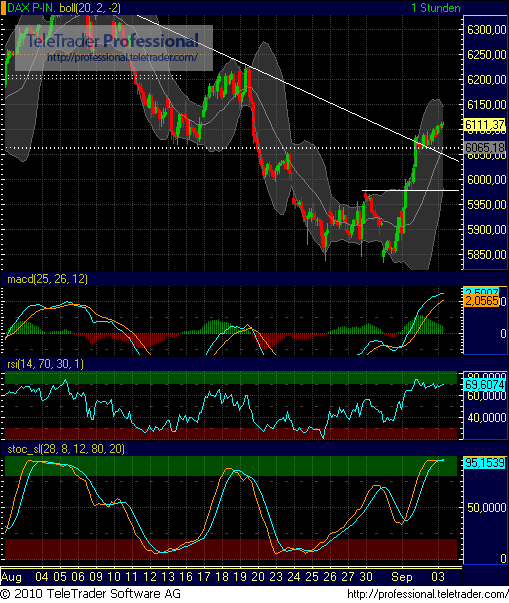Screen dimensions: 509x603
Task: Click the 5950,00 price axis label
Action: click(x=486, y=205)
